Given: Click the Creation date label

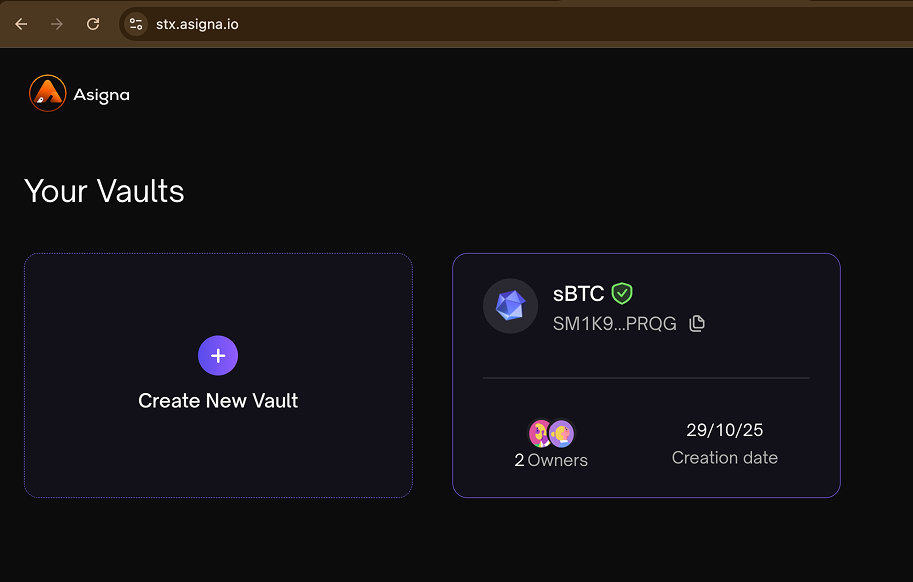Looking at the screenshot, I should pos(724,458).
